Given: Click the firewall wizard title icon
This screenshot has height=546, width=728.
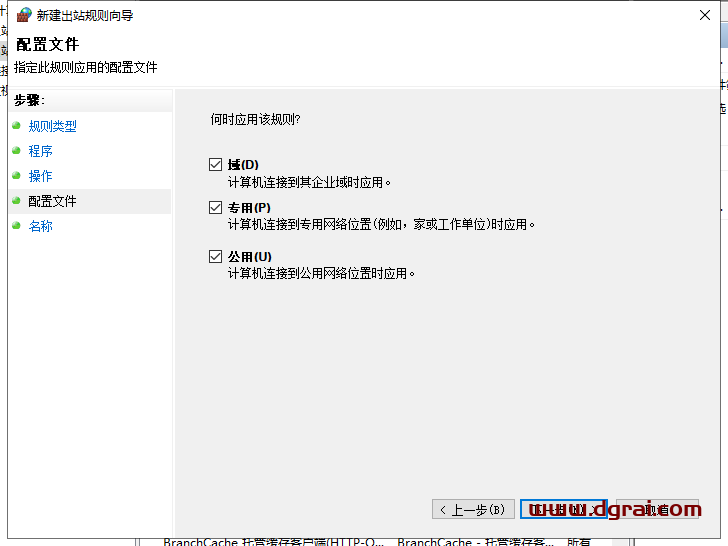Looking at the screenshot, I should click(x=24, y=15).
